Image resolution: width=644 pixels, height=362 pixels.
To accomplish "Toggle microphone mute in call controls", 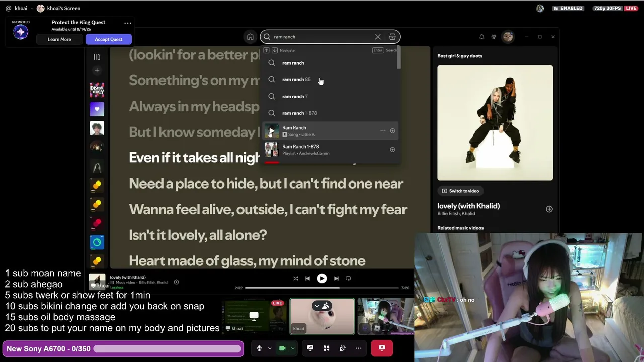I will click(259, 348).
